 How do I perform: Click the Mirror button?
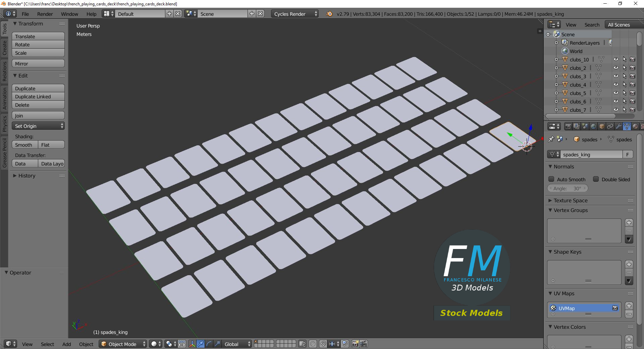click(38, 63)
